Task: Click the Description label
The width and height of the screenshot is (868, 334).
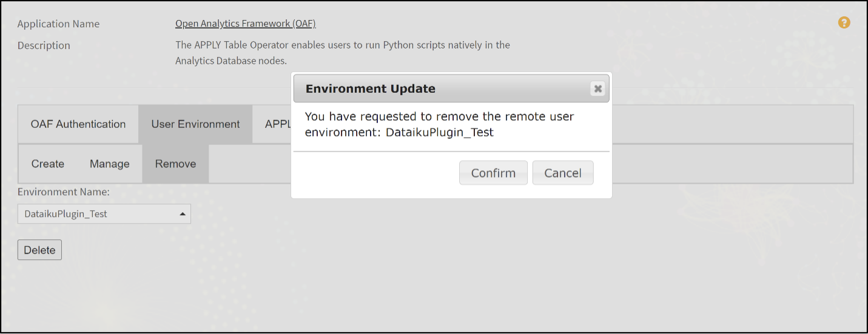Action: [x=44, y=45]
